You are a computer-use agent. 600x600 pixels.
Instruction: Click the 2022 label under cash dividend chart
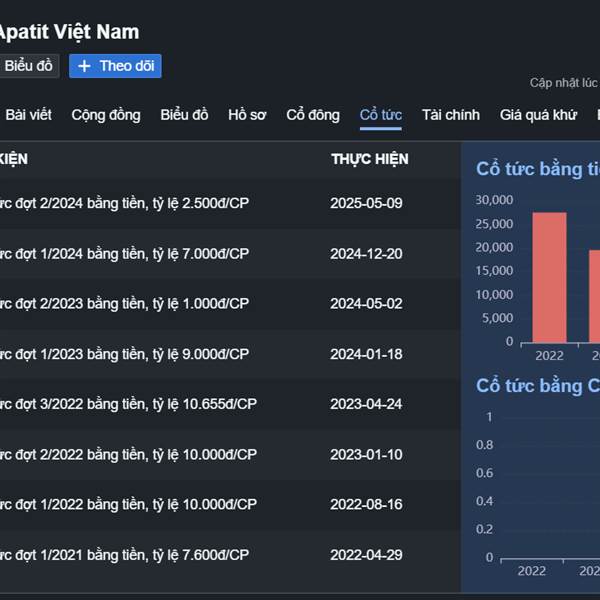point(549,356)
